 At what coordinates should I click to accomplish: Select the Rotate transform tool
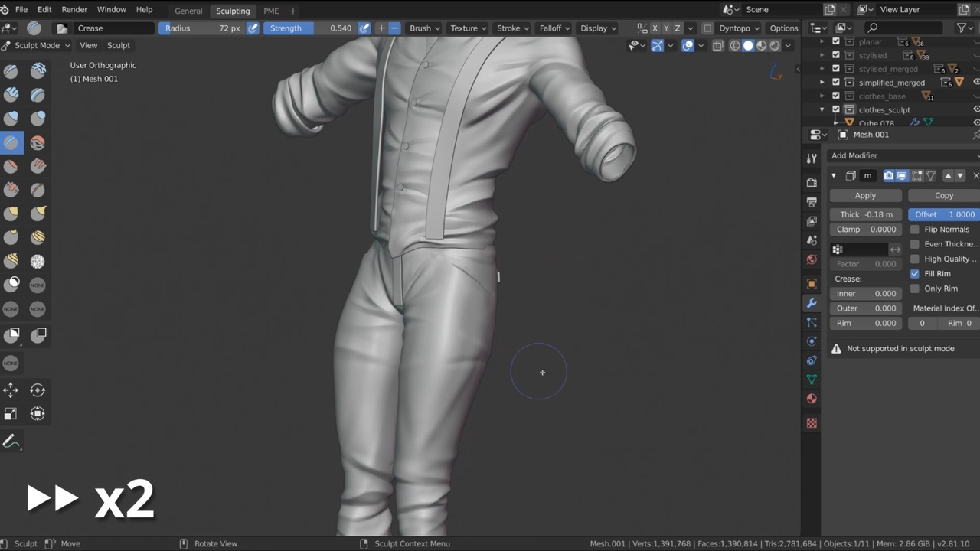pyautogui.click(x=38, y=390)
